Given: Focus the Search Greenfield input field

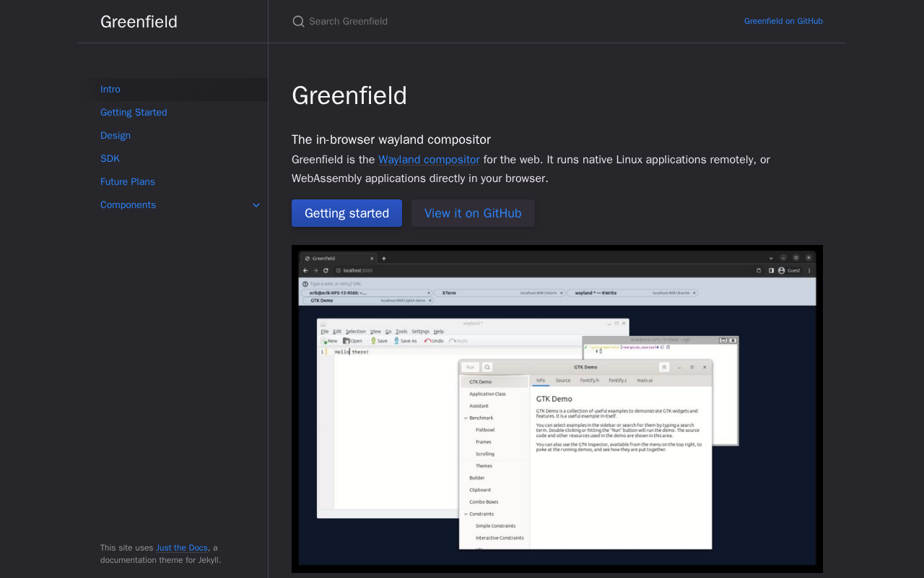Looking at the screenshot, I should tap(505, 22).
